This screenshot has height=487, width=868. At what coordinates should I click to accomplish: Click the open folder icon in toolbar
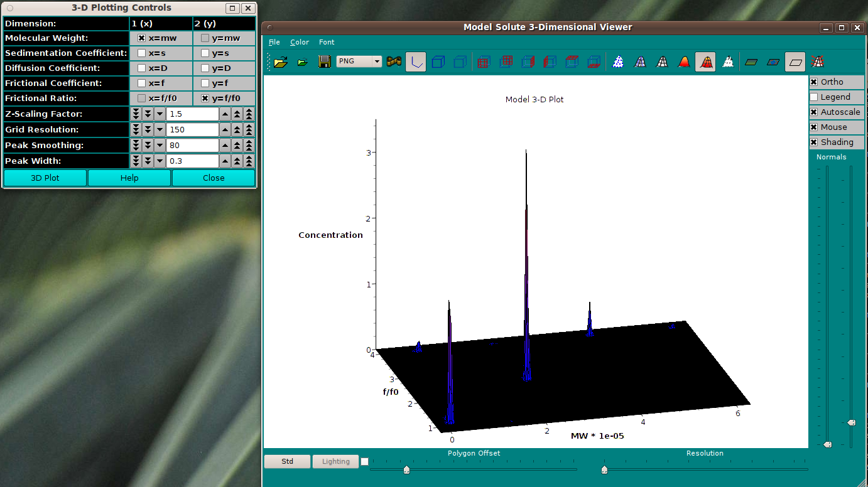tap(280, 62)
